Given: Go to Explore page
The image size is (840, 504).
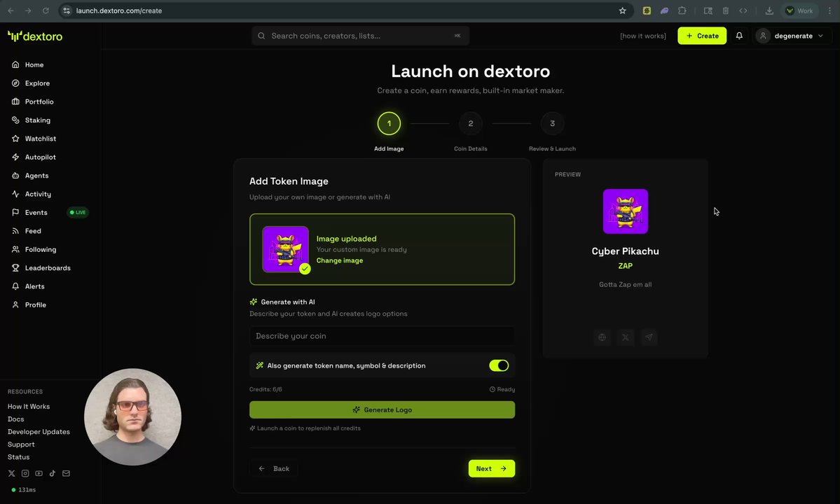Looking at the screenshot, I should pyautogui.click(x=37, y=83).
